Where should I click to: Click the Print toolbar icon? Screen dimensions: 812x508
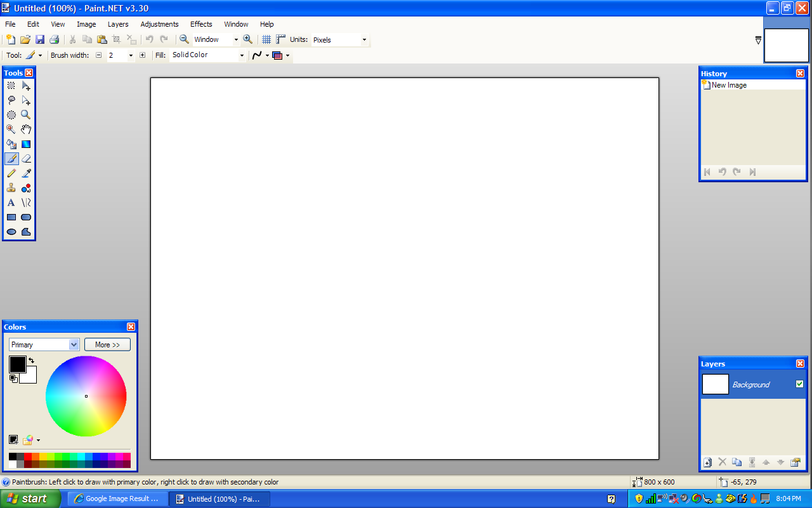click(55, 39)
